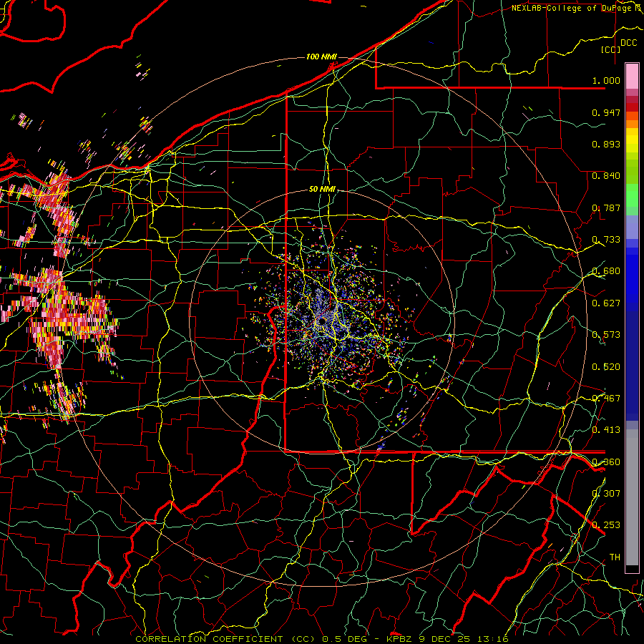Select the 0.360 scale value
The height and width of the screenshot is (644, 644).
(x=606, y=462)
